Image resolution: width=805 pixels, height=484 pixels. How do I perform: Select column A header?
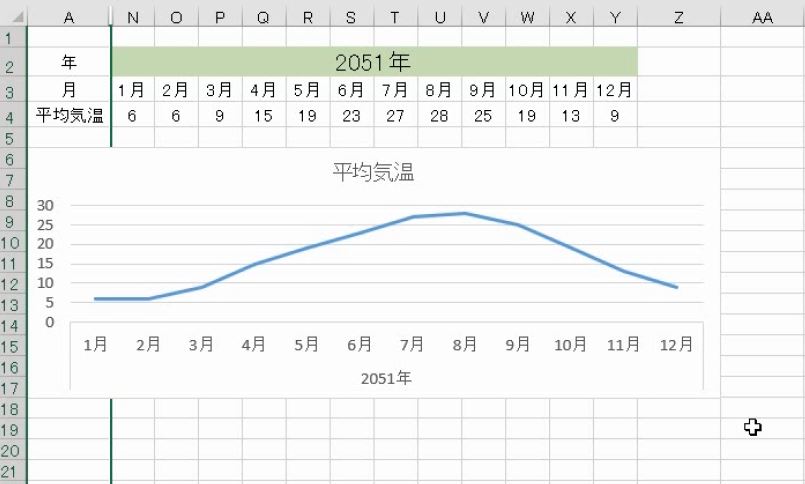coord(69,17)
